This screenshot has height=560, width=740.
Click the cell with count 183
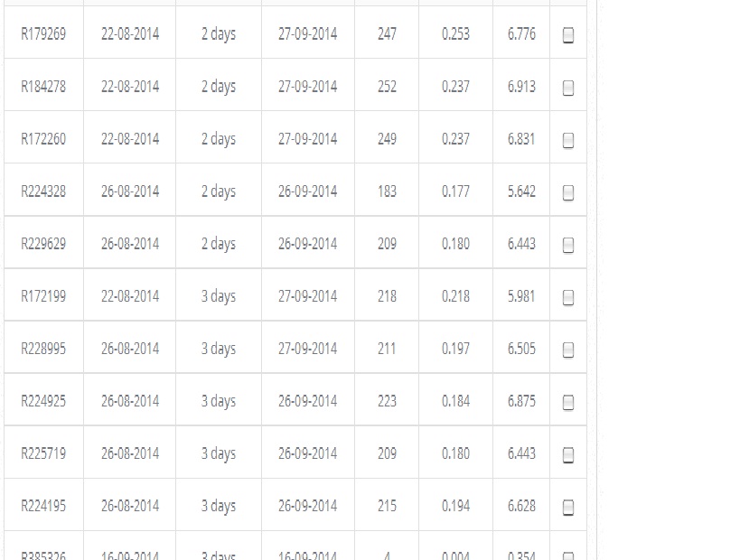tap(387, 191)
